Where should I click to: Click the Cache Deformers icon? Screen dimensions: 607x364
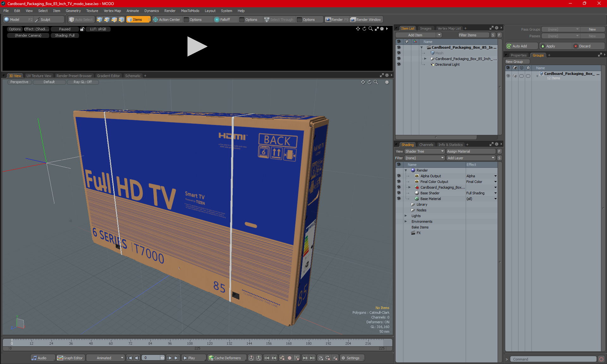click(x=211, y=358)
